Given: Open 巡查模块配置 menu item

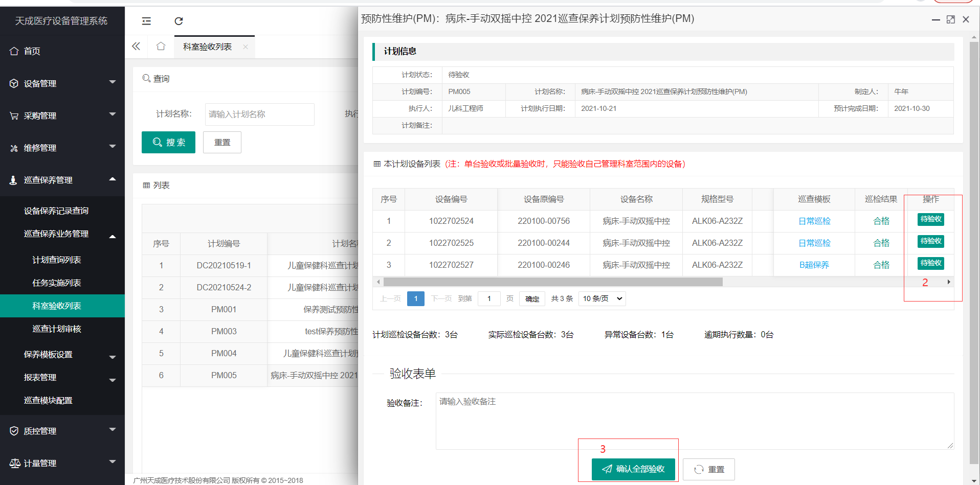Looking at the screenshot, I should [x=48, y=401].
